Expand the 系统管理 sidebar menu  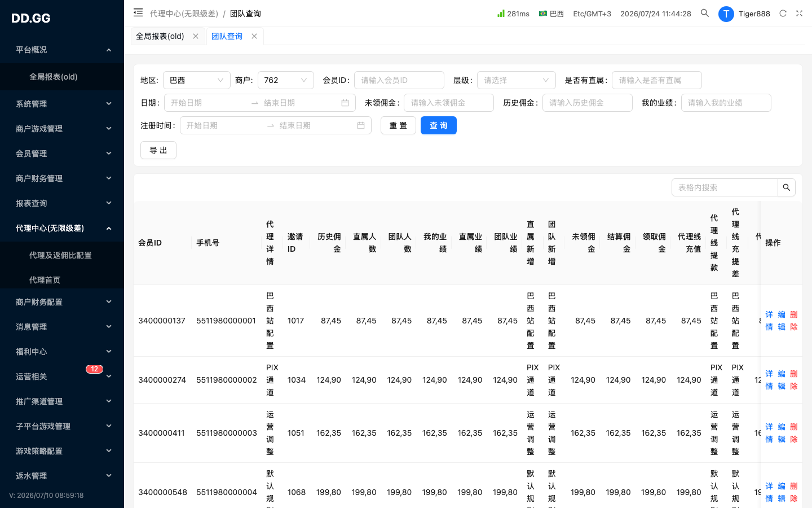(62, 104)
